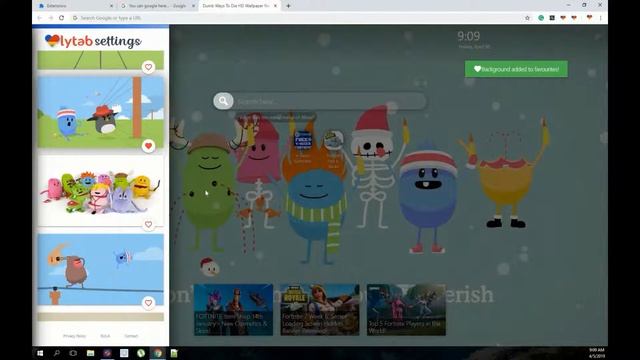
Task: Open the heart icon nearest Chrome menu
Action: pos(589,18)
